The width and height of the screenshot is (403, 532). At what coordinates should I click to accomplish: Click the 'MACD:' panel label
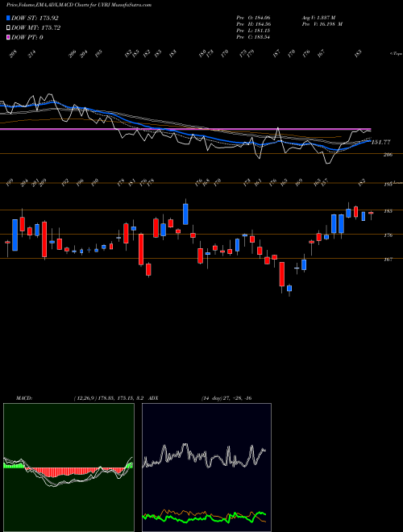pos(23,397)
